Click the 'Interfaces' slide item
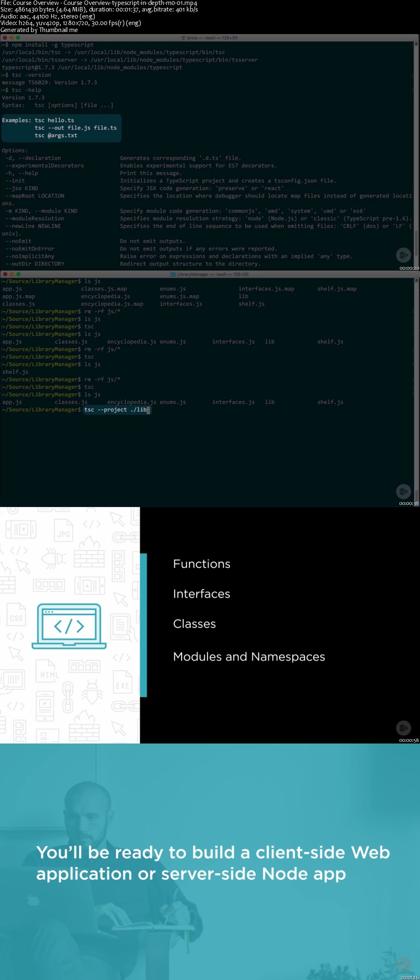Screen dimensions: 420x980 (202, 594)
